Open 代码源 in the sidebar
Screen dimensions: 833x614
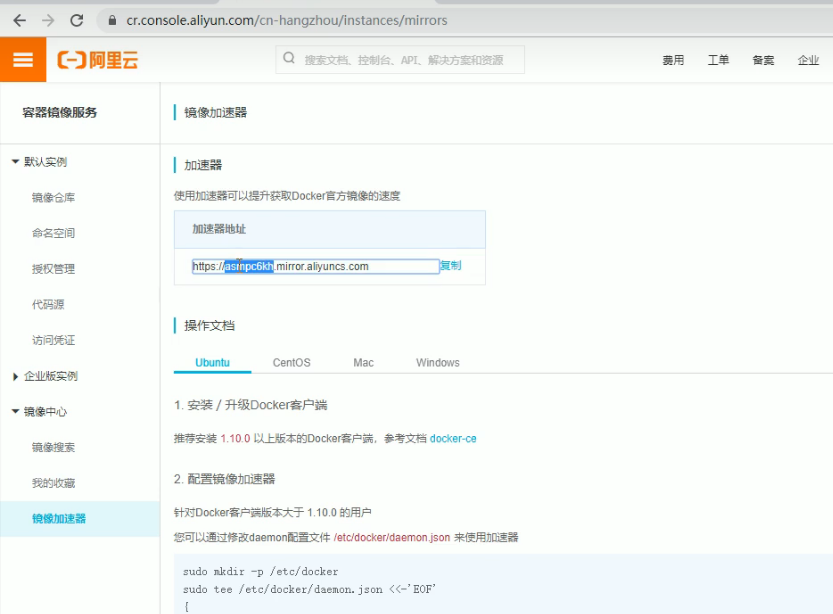(48, 304)
